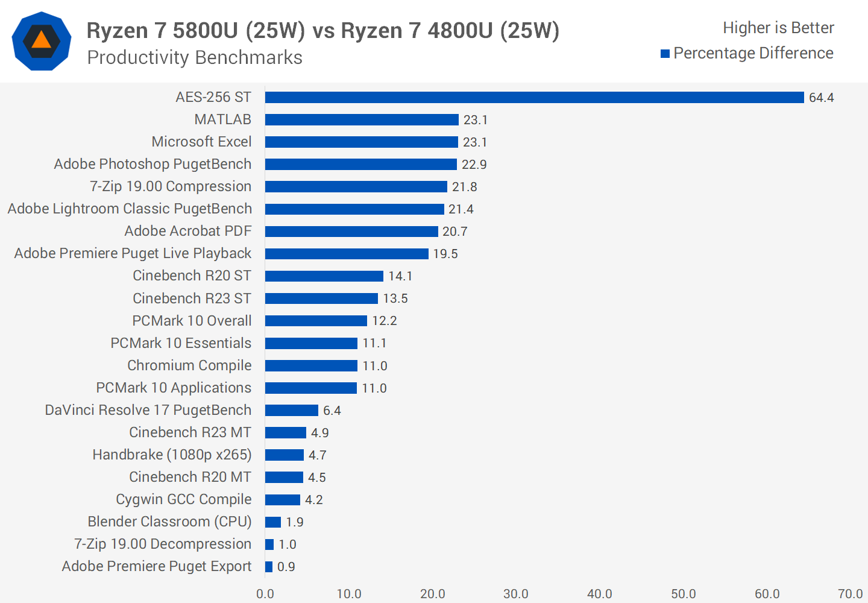Click the 'Microsoft Excel' label

click(201, 142)
